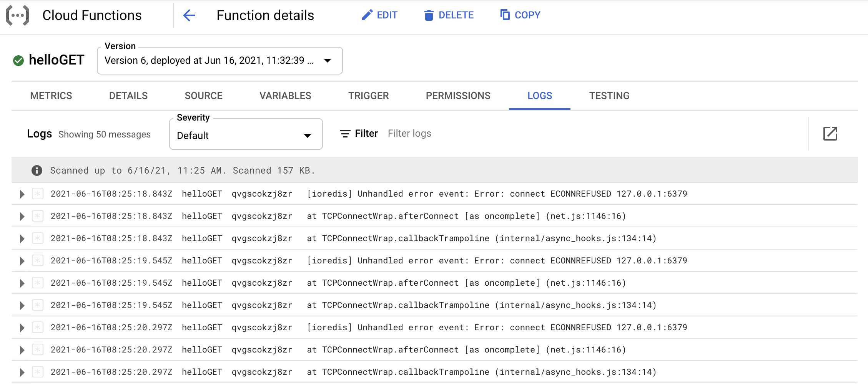The height and width of the screenshot is (384, 868).
Task: Toggle severity box of 08:25:19.545Z ioredis entry
Action: [37, 260]
